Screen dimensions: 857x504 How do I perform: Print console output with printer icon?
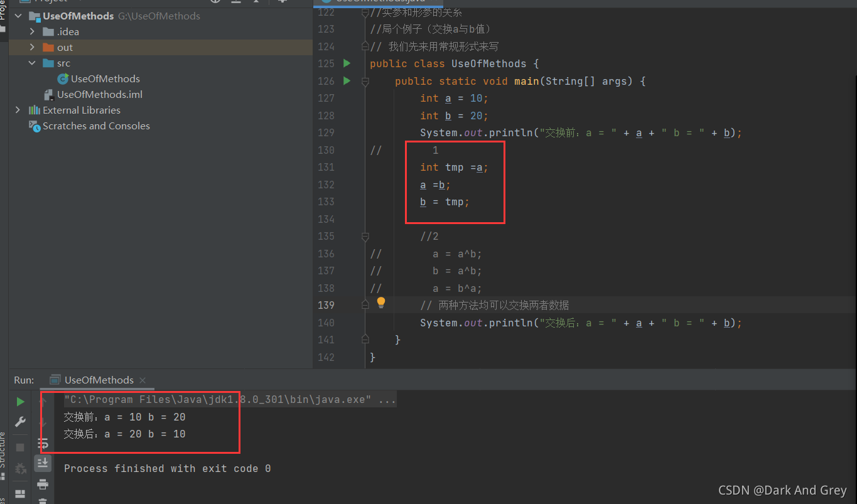click(43, 484)
